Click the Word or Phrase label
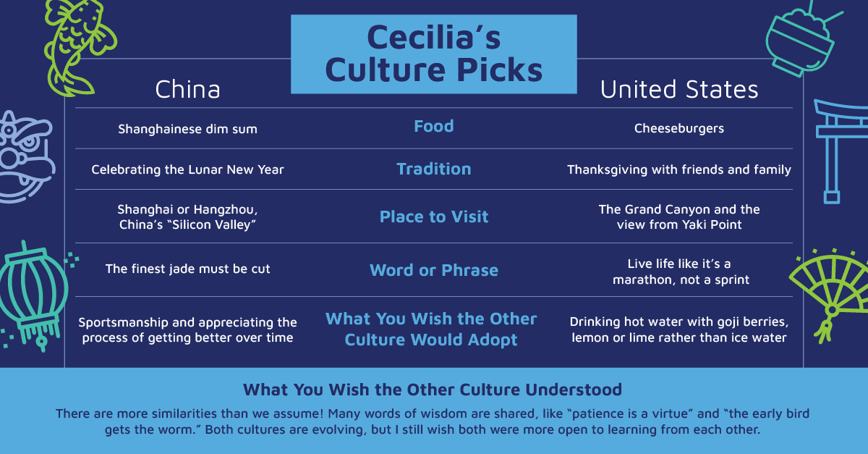The image size is (868, 454). click(x=434, y=270)
